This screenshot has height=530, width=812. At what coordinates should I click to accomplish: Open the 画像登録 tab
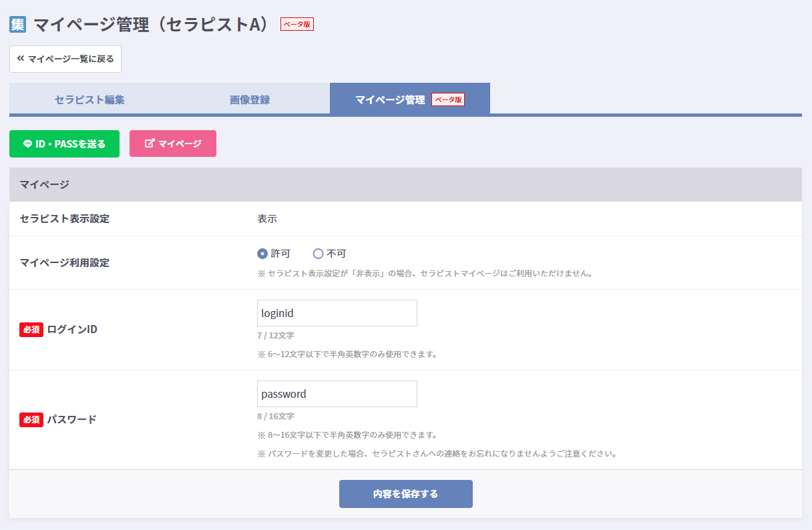[250, 99]
